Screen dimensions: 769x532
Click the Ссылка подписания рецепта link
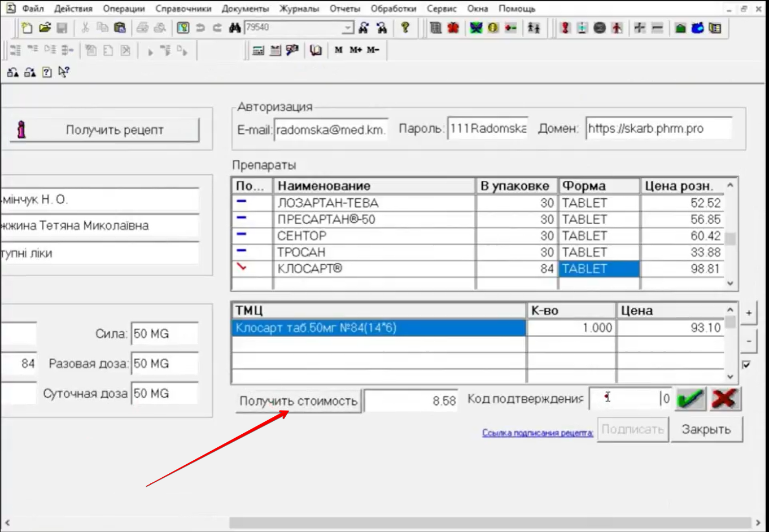[x=537, y=433]
